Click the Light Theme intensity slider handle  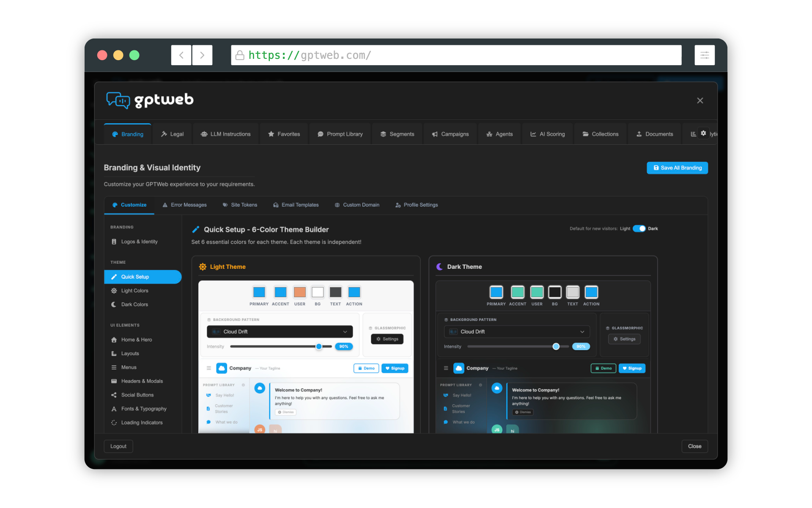point(319,347)
